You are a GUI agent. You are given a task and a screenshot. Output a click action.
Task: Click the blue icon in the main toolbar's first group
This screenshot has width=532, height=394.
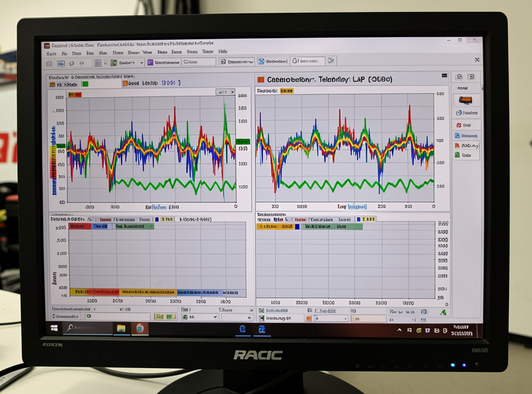61,63
